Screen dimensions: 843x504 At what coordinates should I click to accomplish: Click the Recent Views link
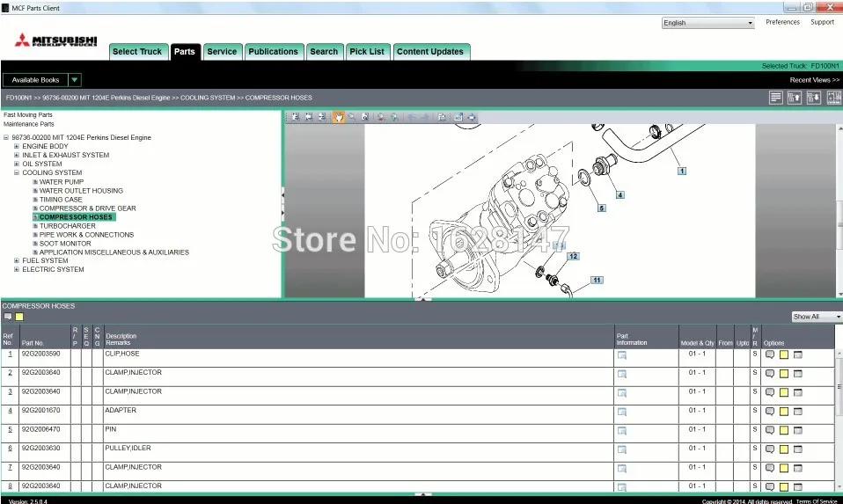(814, 80)
